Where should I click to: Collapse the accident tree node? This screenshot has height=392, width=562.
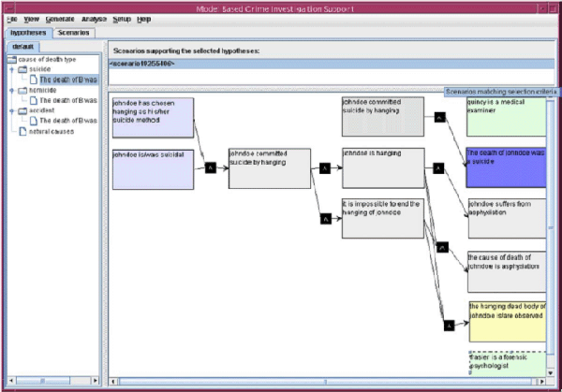click(11, 110)
